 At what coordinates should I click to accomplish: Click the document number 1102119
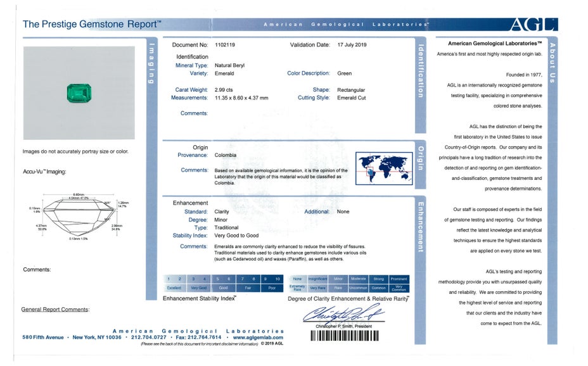224,45
